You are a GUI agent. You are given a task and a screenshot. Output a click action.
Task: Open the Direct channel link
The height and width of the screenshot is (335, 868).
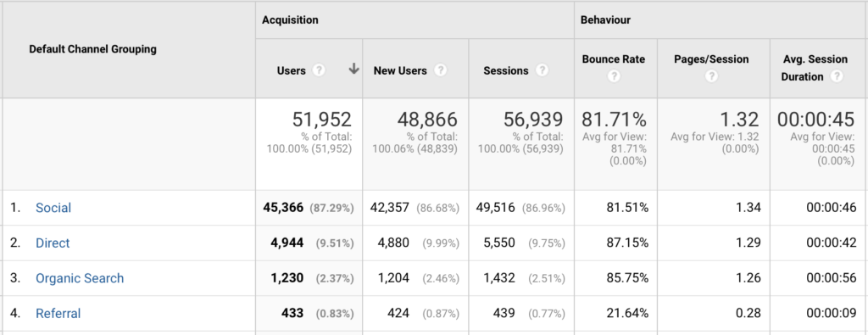tap(53, 243)
